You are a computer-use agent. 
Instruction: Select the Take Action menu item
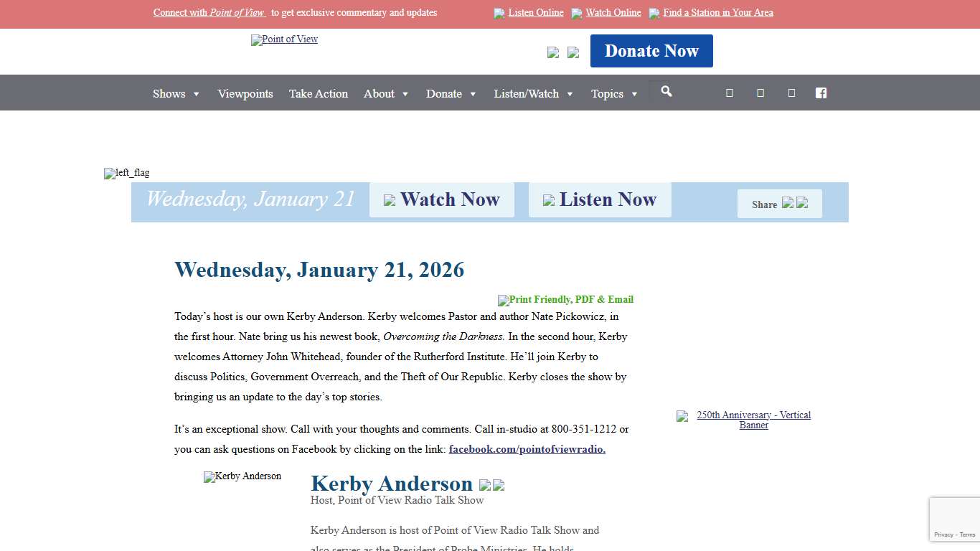[319, 93]
